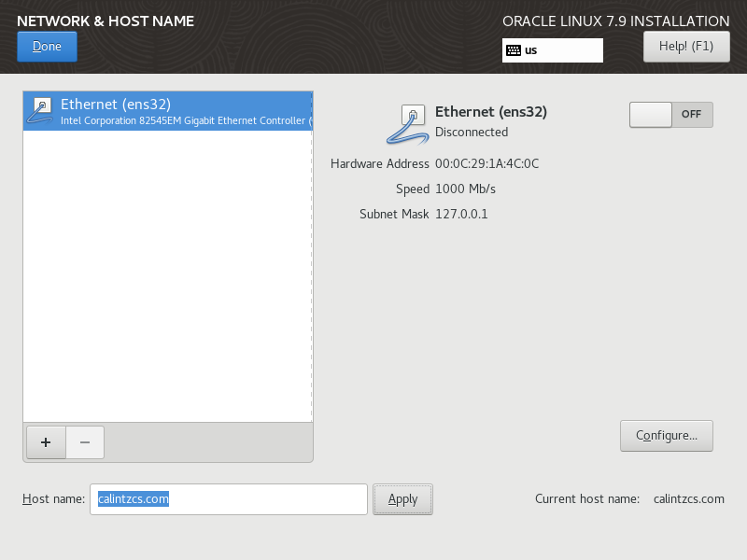Screen dimensions: 747x560
Task: Remove the selected device with the minus button
Action: pos(85,442)
